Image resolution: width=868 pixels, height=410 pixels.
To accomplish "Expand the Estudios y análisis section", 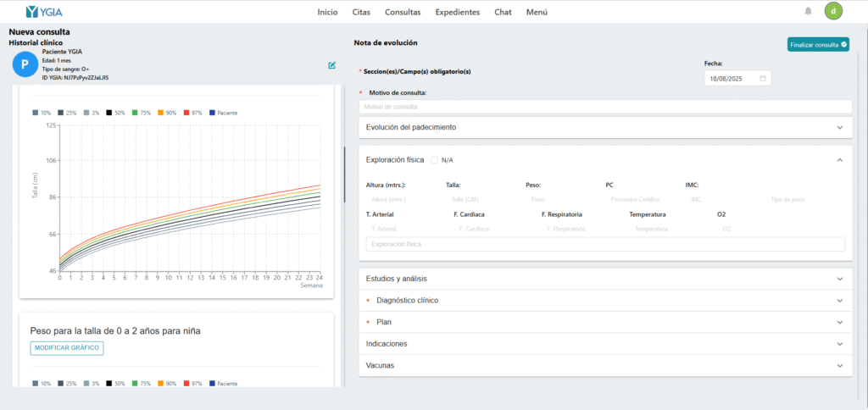I will (x=605, y=279).
